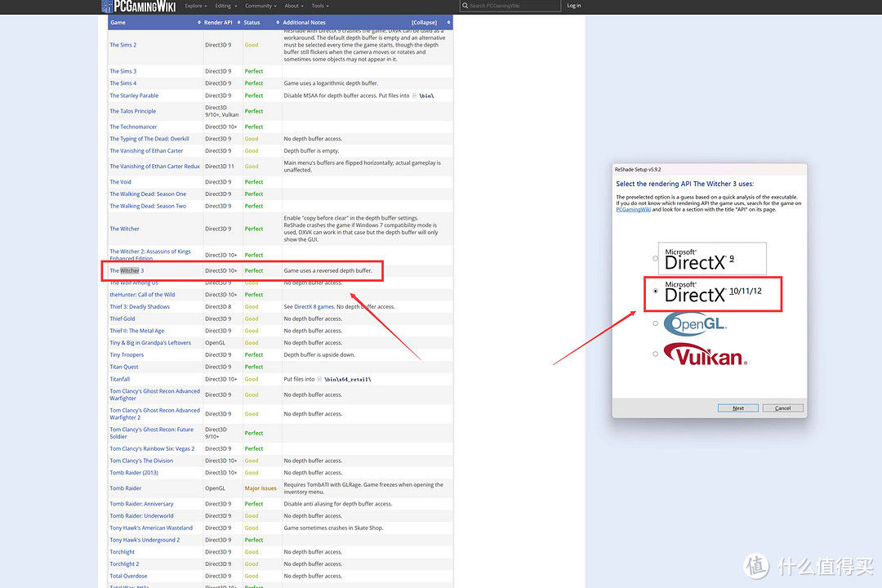
Task: Go to the Titan Quest page
Action: tap(124, 367)
